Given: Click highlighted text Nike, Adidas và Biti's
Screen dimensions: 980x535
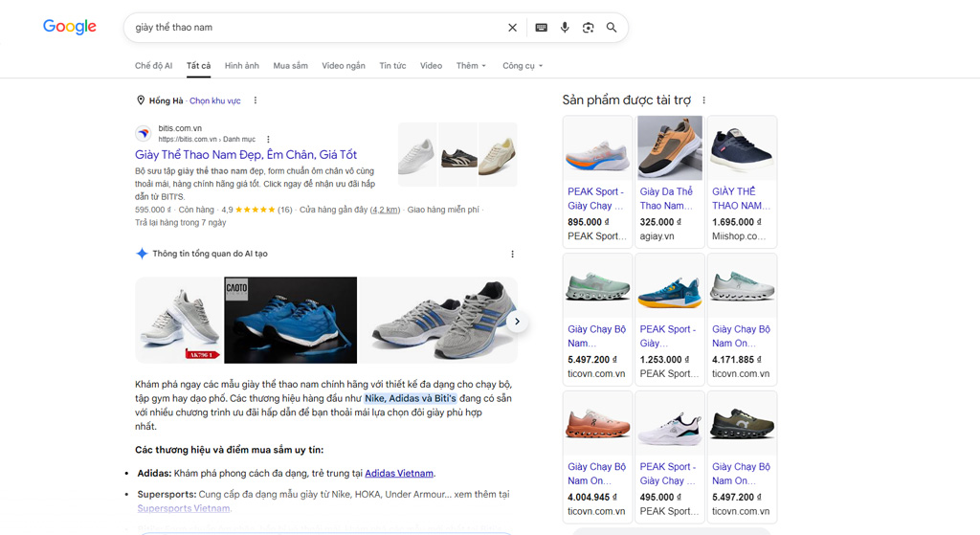Looking at the screenshot, I should click(411, 398).
